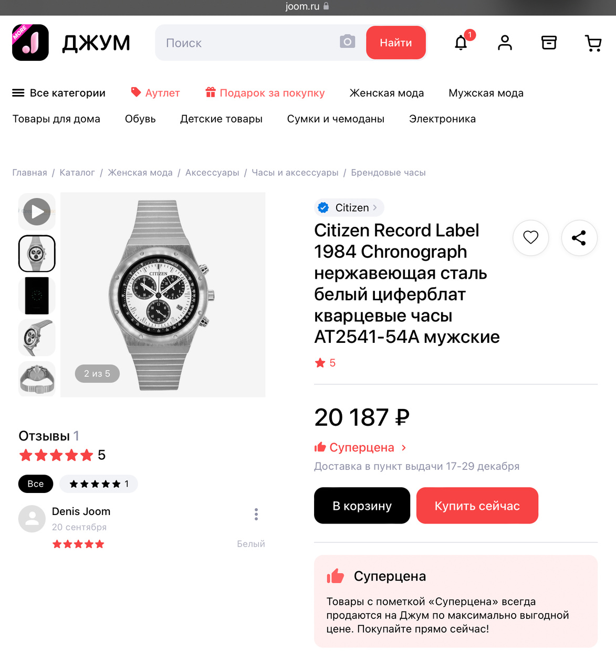
Task: Expand the 'Суперцена' details arrow
Action: [x=404, y=448]
